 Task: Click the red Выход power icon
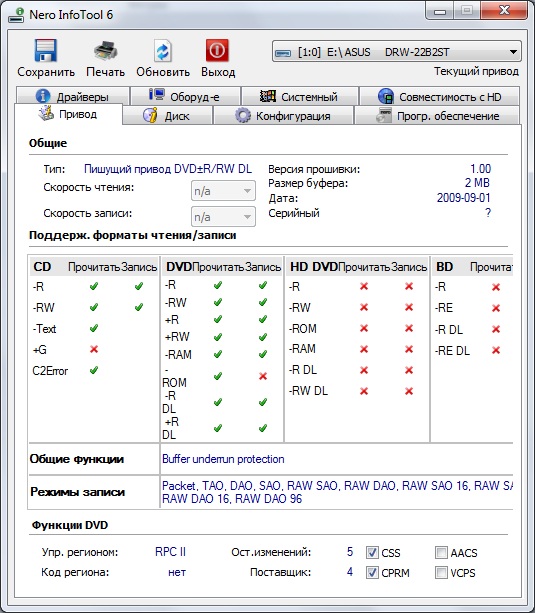click(x=217, y=50)
